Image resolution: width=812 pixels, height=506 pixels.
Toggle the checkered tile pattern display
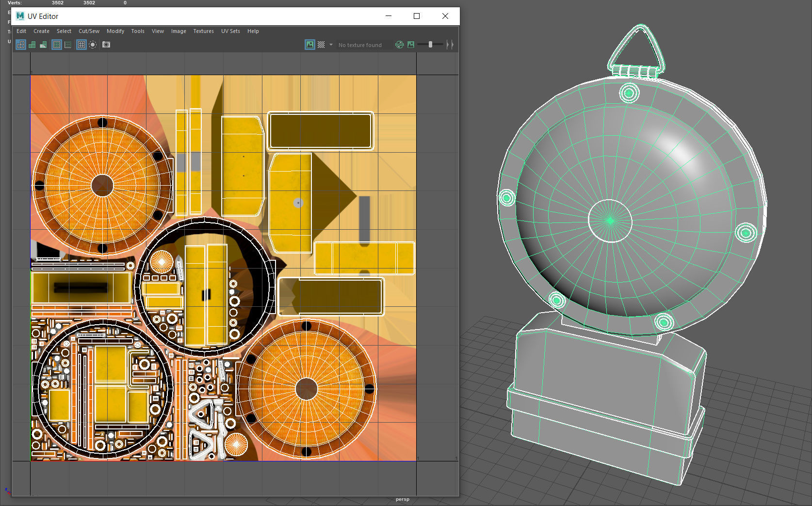tap(321, 45)
